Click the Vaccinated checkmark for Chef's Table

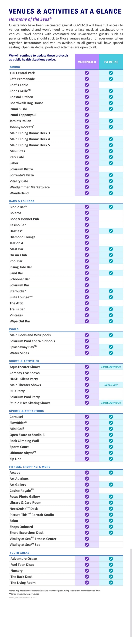pos(87,85)
